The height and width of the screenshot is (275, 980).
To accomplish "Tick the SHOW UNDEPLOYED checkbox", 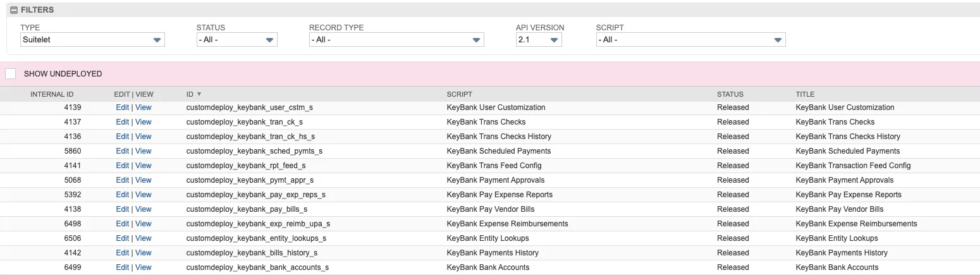I will pyautogui.click(x=10, y=74).
